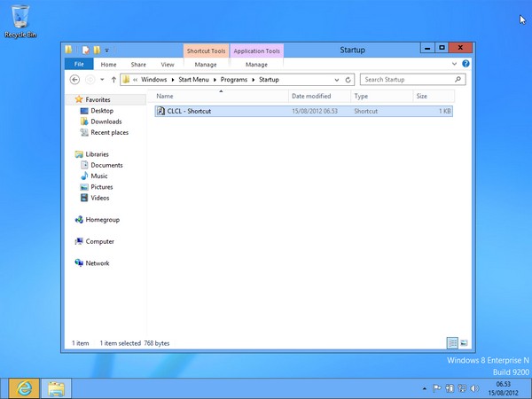
Task: Switch to the Home ribbon tab
Action: (108, 65)
